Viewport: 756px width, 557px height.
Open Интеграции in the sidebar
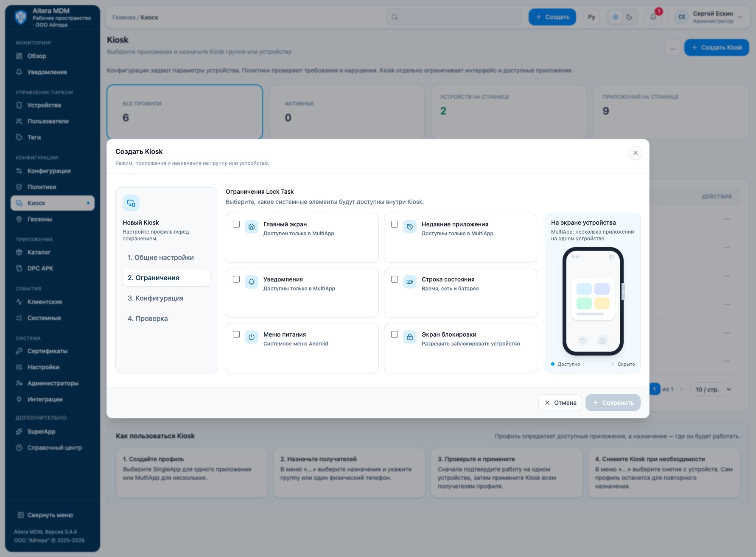[53, 399]
